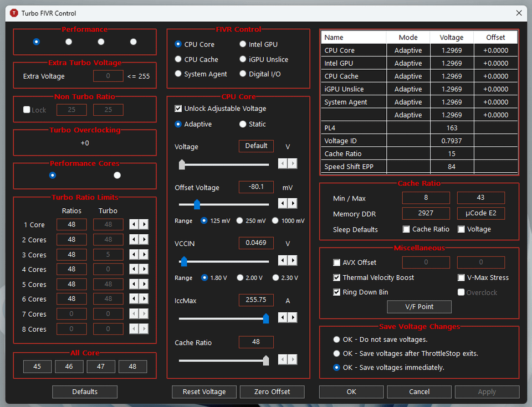This screenshot has height=407, width=532.
Task: Enable the AVX Offset checkbox
Action: pyautogui.click(x=337, y=262)
